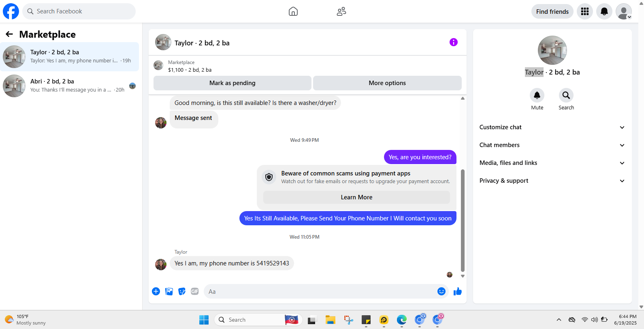This screenshot has width=644, height=329.
Task: Open the Home feed icon
Action: coord(293,11)
